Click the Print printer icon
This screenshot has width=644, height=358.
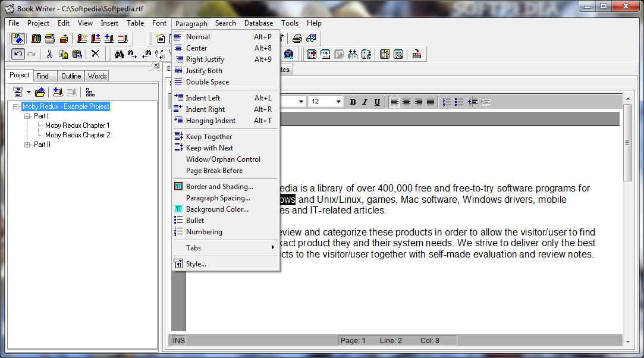pyautogui.click(x=297, y=39)
